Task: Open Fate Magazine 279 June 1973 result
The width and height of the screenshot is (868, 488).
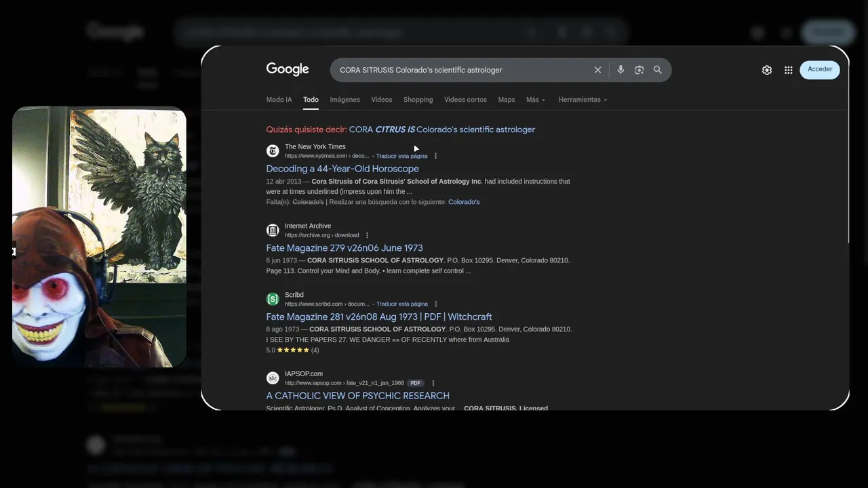Action: click(x=344, y=248)
